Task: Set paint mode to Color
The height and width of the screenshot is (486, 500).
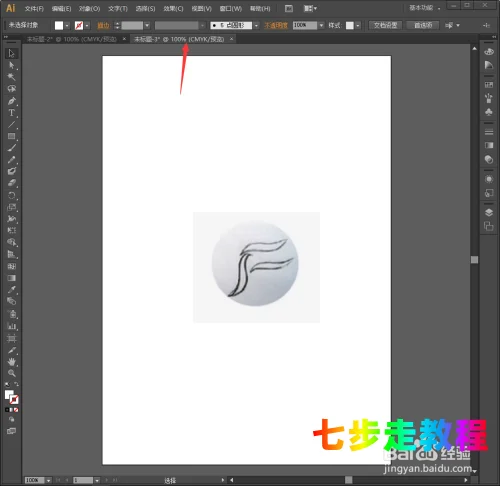Action: click(x=7, y=410)
